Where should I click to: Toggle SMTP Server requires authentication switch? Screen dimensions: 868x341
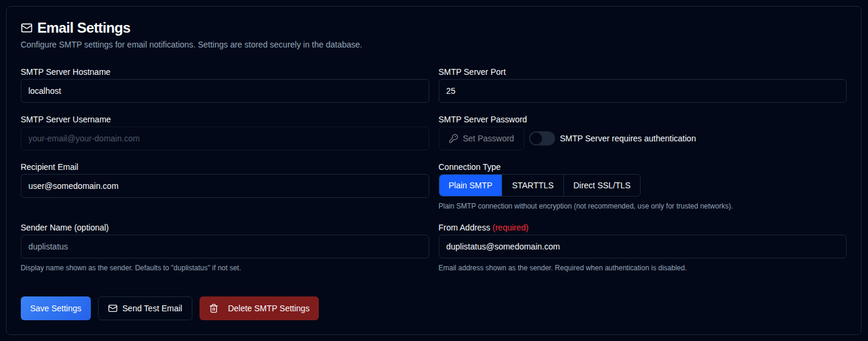(x=542, y=138)
